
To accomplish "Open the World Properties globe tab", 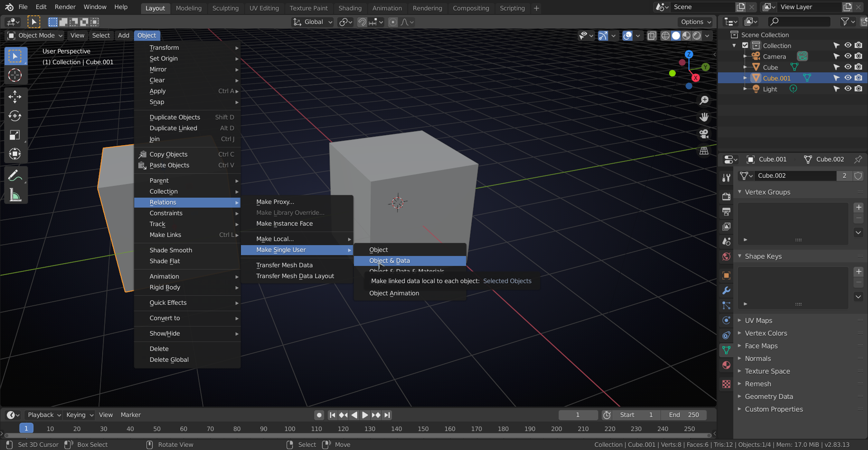I will pos(726,256).
